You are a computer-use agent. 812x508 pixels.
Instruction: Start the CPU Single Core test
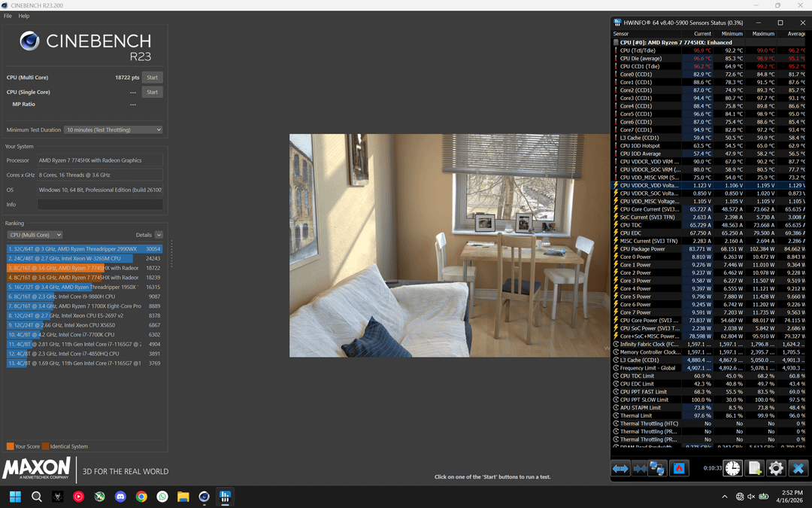tap(152, 92)
